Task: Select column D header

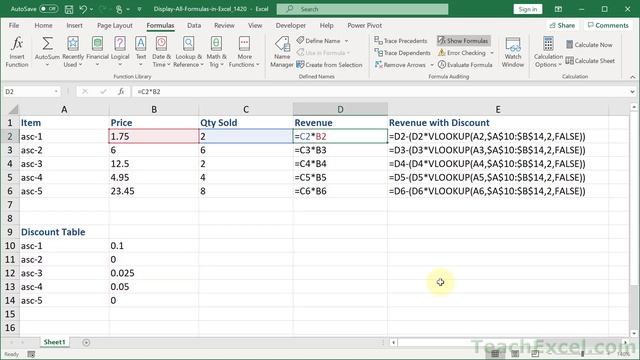Action: pyautogui.click(x=340, y=109)
